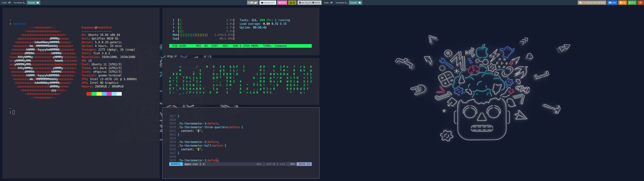Click the Clouds 25°C weather block
This screenshot has height=181, width=644.
(x=268, y=3)
